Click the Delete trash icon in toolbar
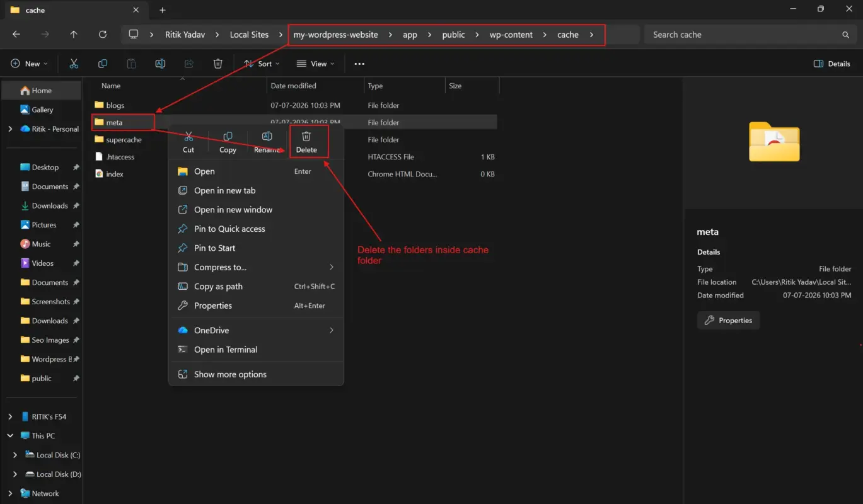863x504 pixels. coord(217,64)
